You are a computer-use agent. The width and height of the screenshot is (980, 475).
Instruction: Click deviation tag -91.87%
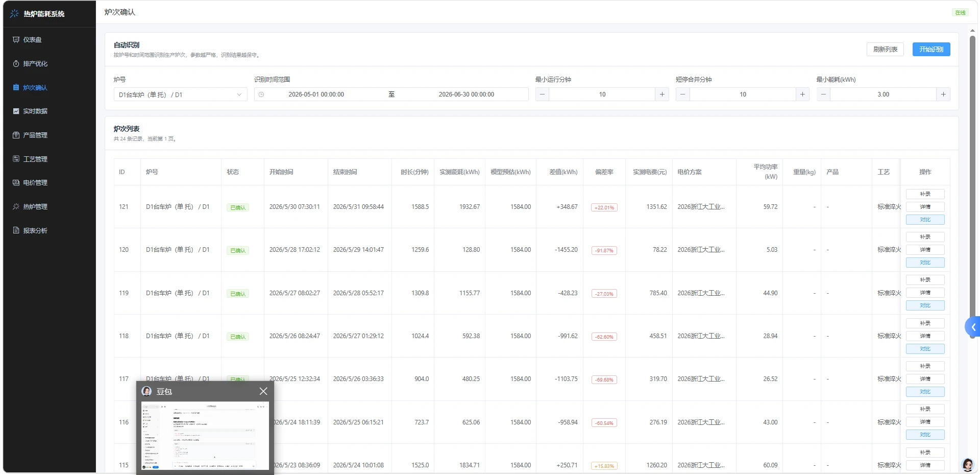(x=604, y=250)
